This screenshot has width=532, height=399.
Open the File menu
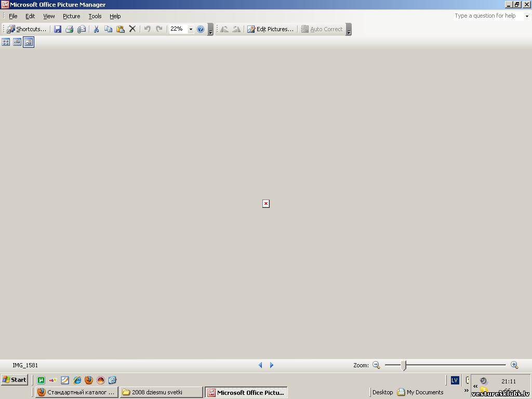[x=13, y=16]
